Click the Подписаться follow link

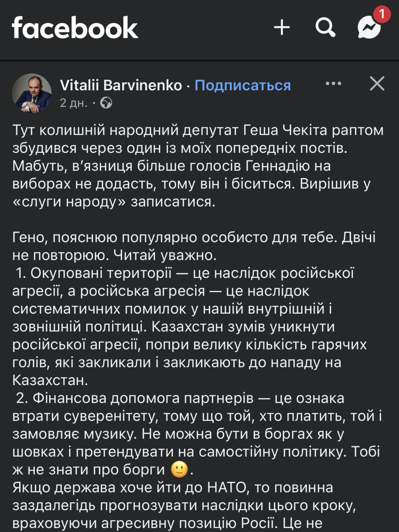[243, 85]
